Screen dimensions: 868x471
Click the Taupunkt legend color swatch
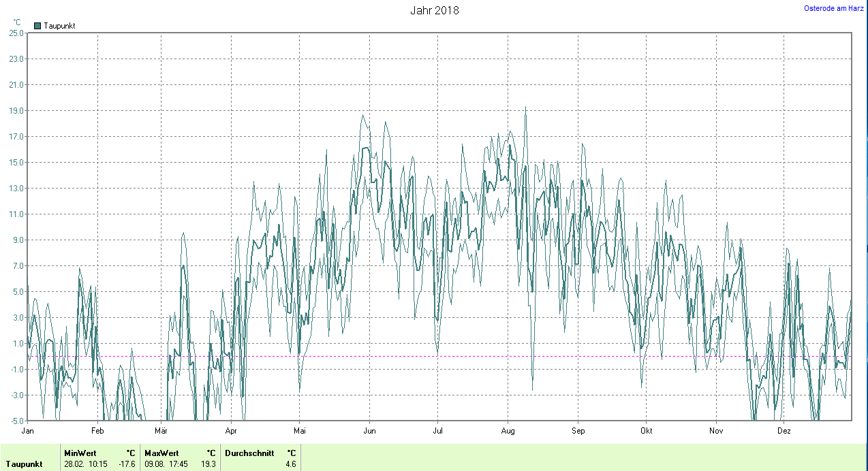click(37, 26)
